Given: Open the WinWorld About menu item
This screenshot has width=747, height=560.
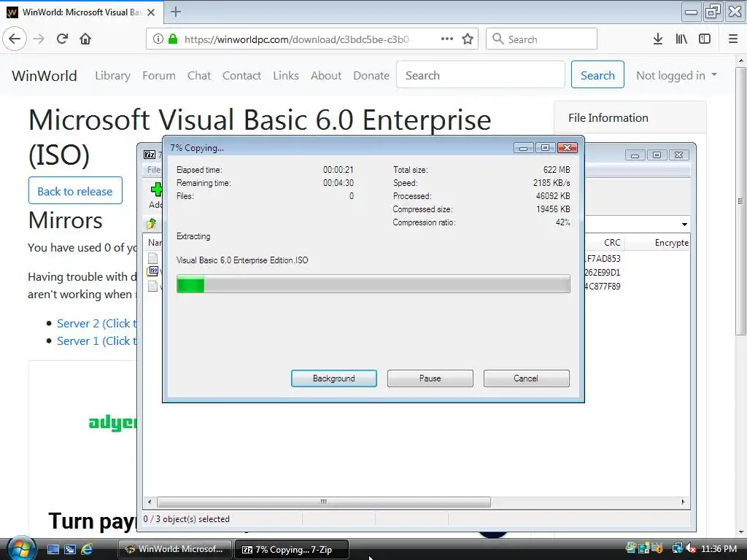Looking at the screenshot, I should pos(326,75).
